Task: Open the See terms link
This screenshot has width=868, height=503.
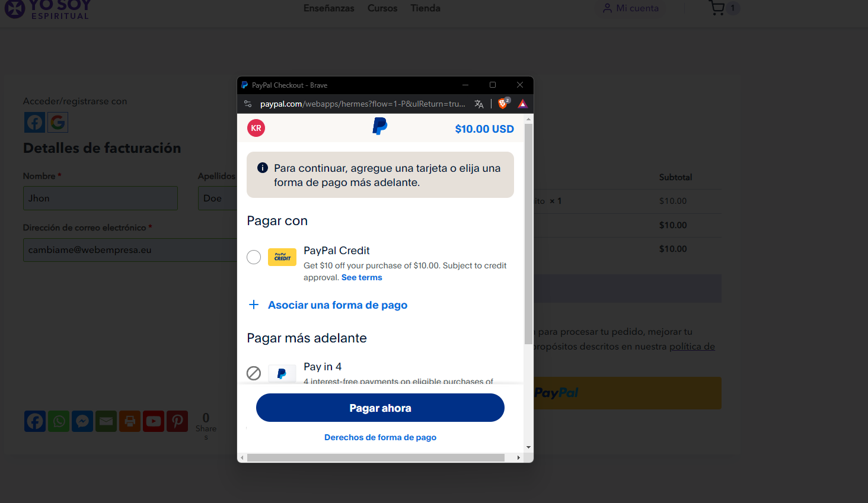Action: coord(362,277)
